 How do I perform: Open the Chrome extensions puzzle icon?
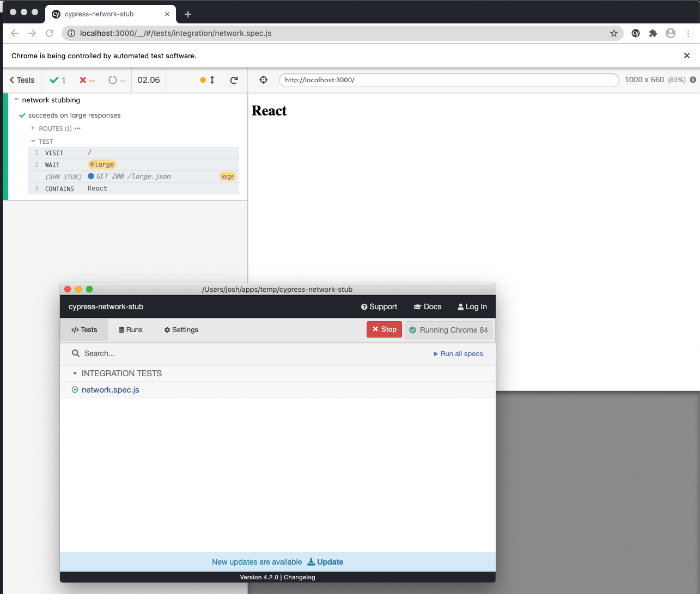point(653,33)
